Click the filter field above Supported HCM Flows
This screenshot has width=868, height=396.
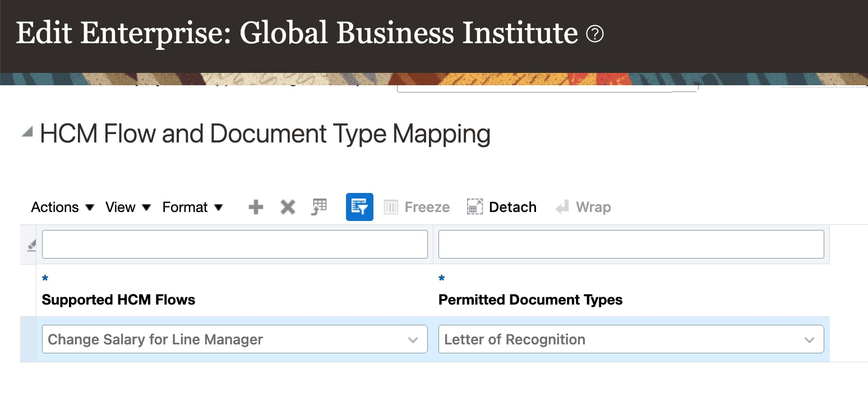point(234,245)
